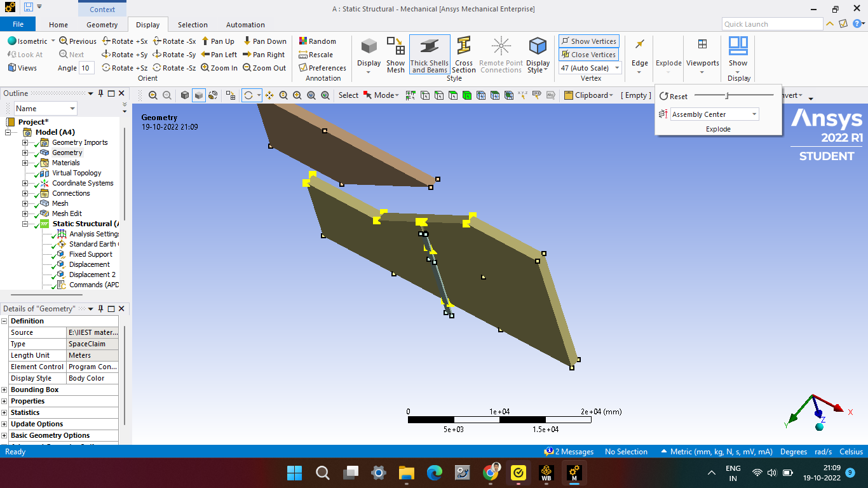Click the Quick Launch search field
The width and height of the screenshot is (868, 488).
772,24
